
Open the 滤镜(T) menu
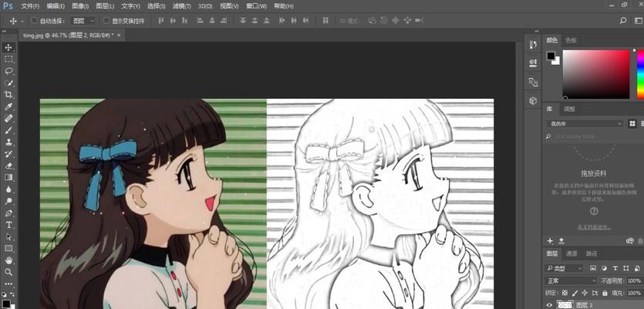[181, 6]
